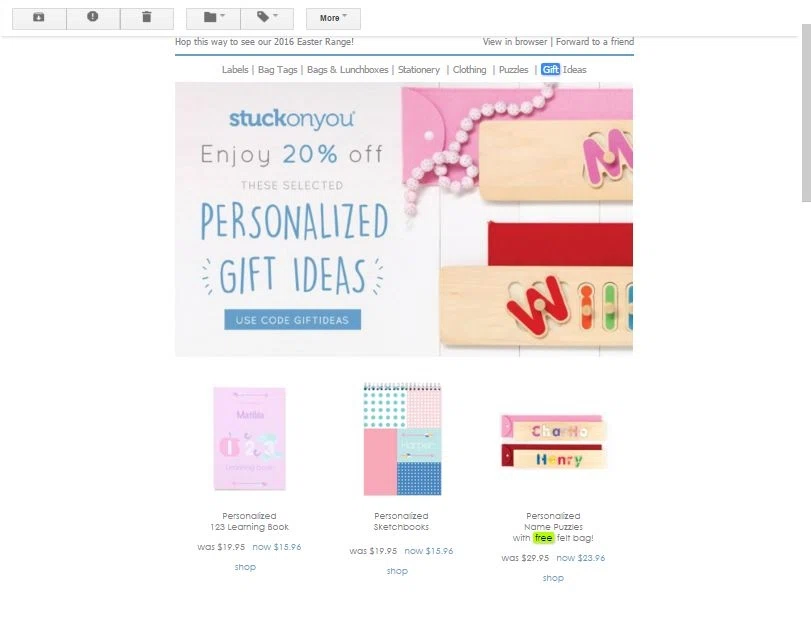Screen dimensions: 811x622
Task: Click the wooden name puzzle banner image
Action: coord(517,220)
